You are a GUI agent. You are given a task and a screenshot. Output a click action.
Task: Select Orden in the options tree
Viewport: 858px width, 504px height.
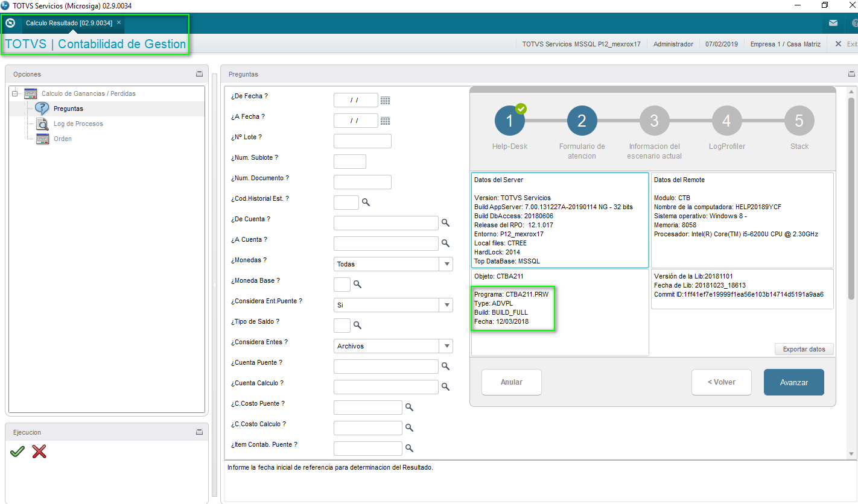pyautogui.click(x=63, y=139)
